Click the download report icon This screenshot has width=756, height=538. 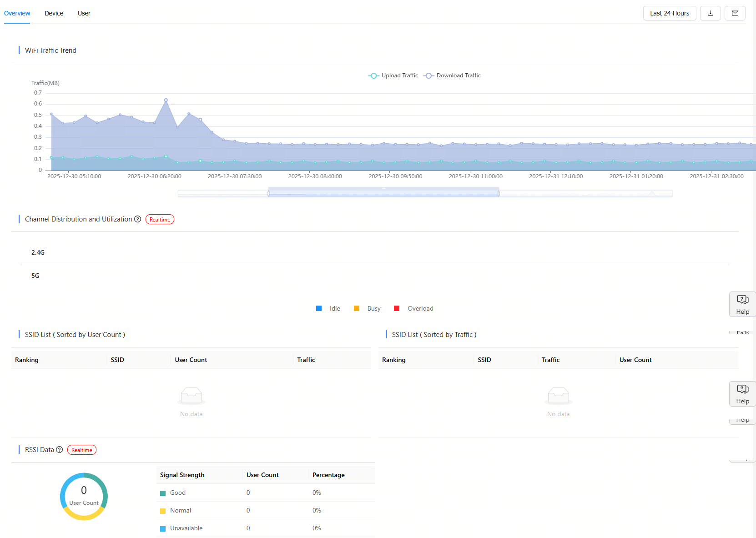(710, 13)
